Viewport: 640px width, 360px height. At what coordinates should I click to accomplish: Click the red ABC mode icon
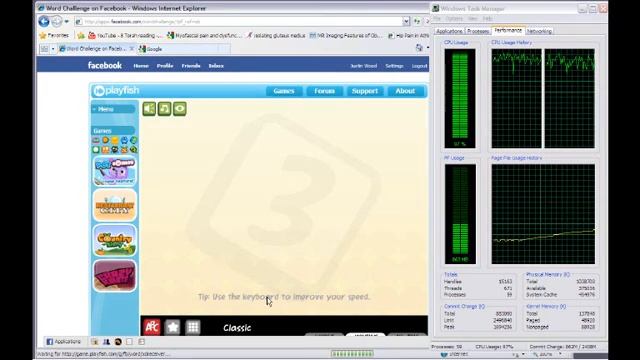(x=152, y=327)
